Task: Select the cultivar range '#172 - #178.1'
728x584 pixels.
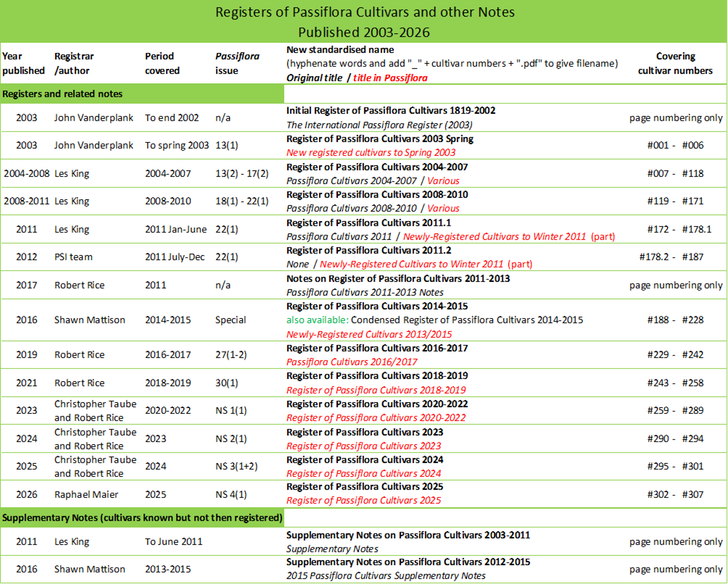Action: point(679,229)
